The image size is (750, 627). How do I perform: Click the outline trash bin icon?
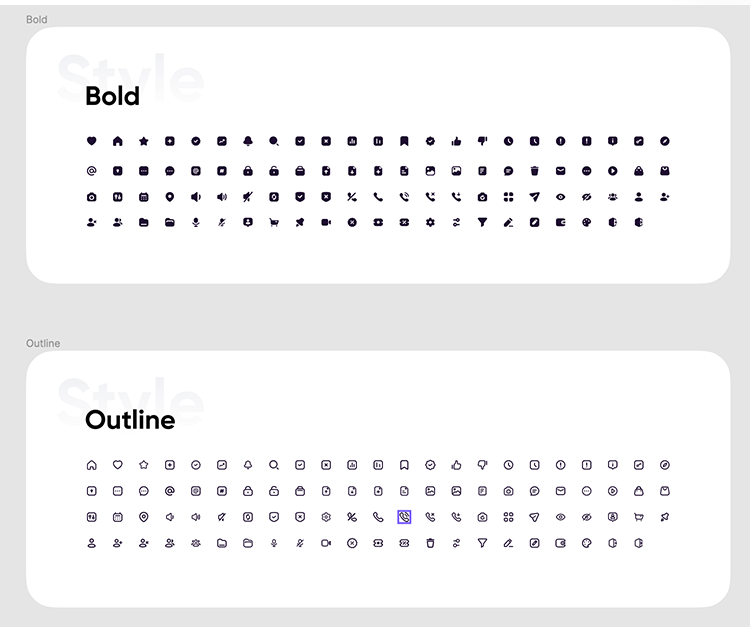coord(430,543)
